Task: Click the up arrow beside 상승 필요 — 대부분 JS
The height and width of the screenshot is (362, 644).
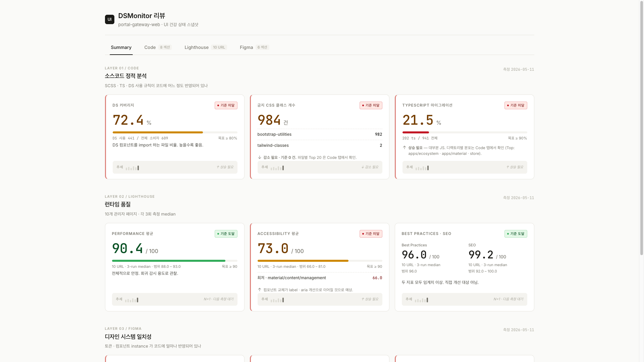Action: click(x=405, y=147)
